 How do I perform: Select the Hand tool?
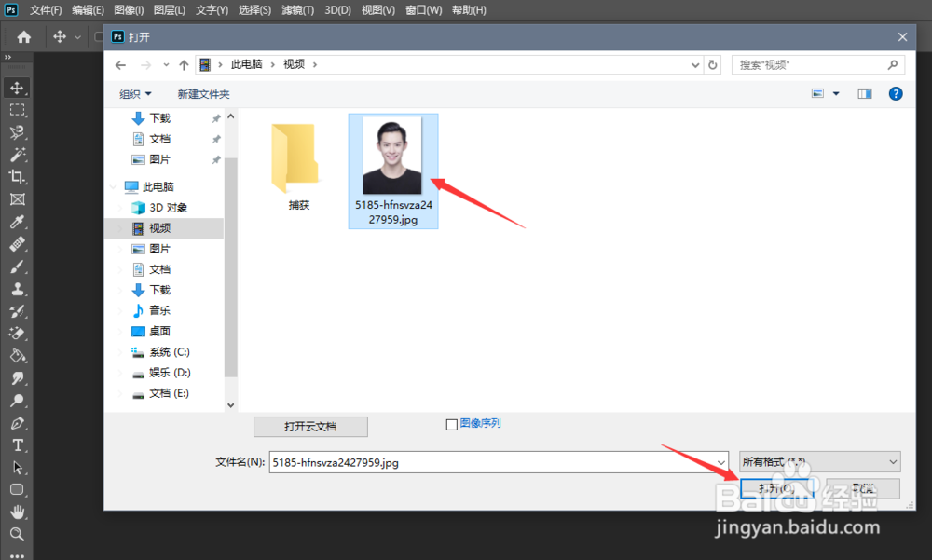[x=17, y=512]
